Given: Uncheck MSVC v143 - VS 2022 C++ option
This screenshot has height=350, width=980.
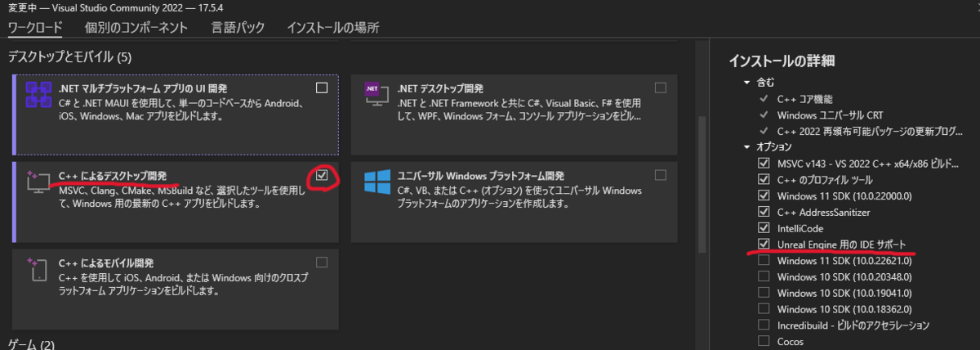Looking at the screenshot, I should (764, 163).
